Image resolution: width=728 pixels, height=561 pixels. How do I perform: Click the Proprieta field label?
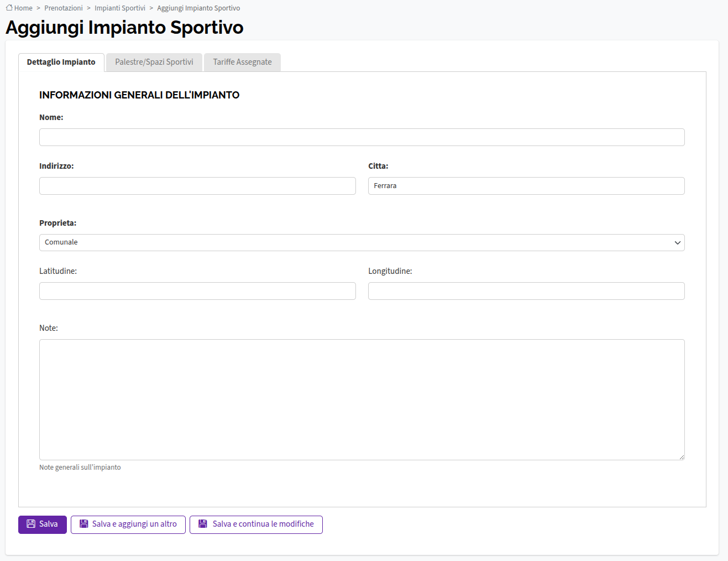pyautogui.click(x=58, y=223)
